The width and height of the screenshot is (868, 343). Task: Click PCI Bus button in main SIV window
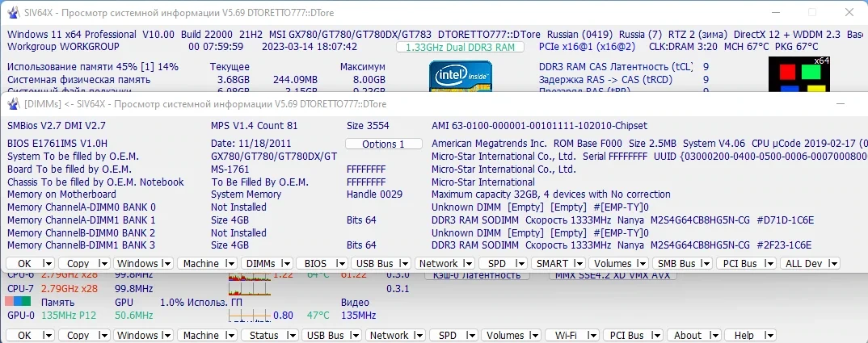point(627,335)
